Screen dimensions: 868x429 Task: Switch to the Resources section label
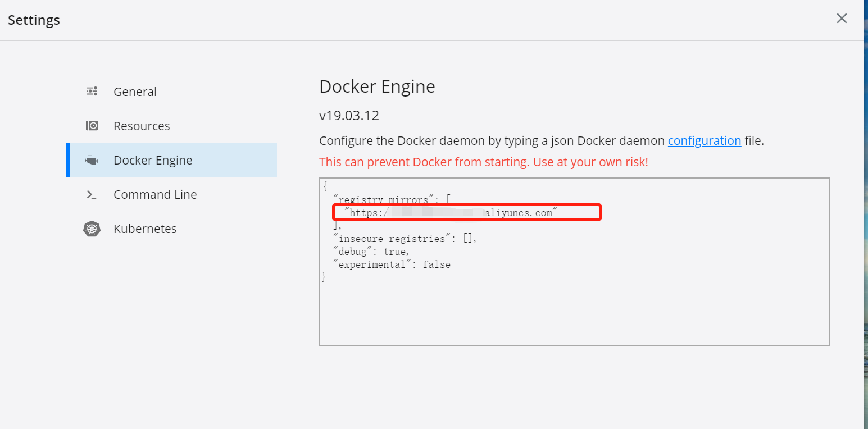click(x=142, y=126)
